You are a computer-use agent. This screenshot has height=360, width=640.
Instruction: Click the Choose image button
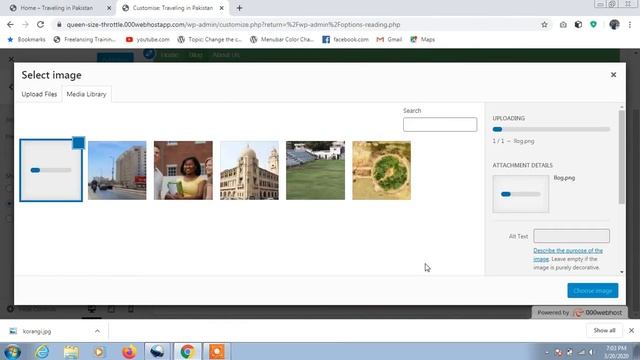coord(593,291)
